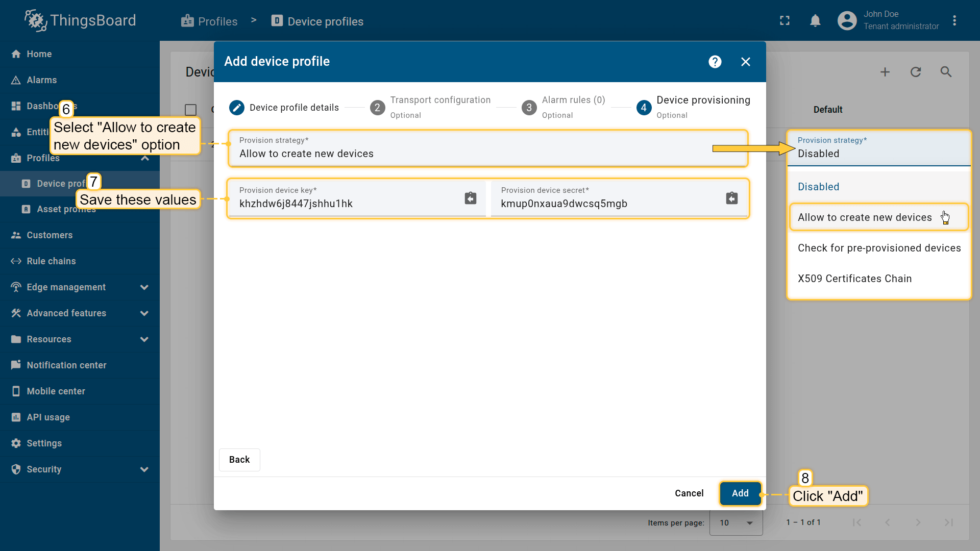Copy the provision device key icon

(470, 198)
